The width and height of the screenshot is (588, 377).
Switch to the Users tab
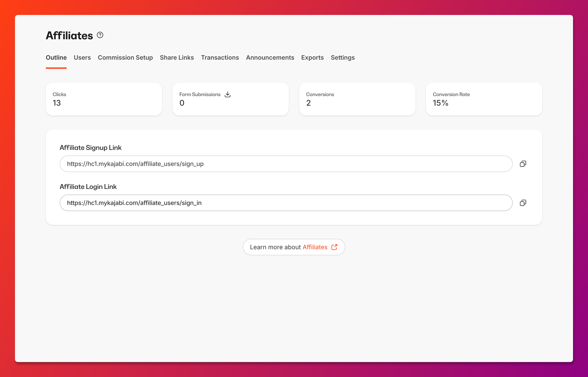[x=82, y=57]
